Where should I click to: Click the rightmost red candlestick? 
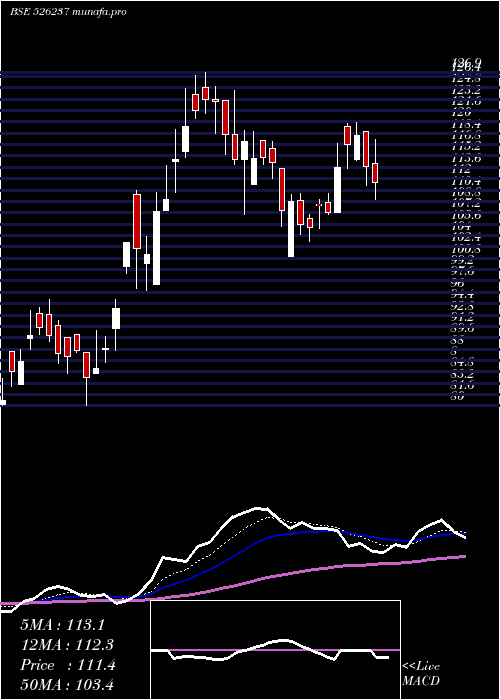click(x=375, y=172)
